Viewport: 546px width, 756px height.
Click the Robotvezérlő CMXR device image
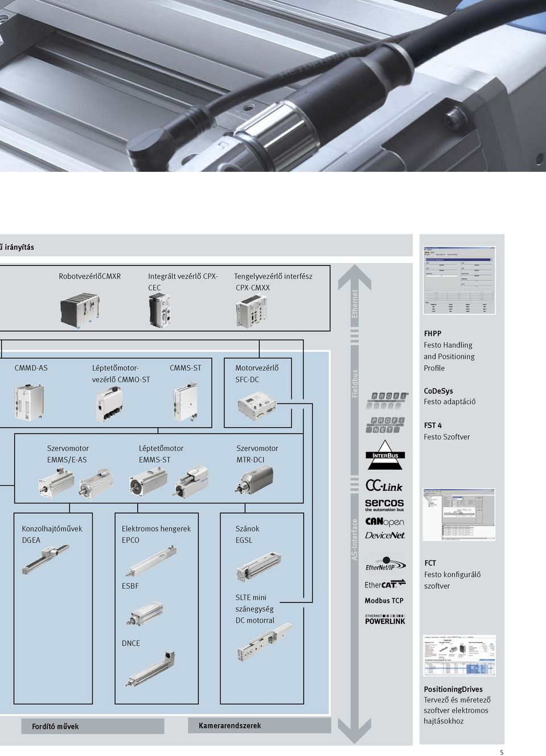click(80, 310)
